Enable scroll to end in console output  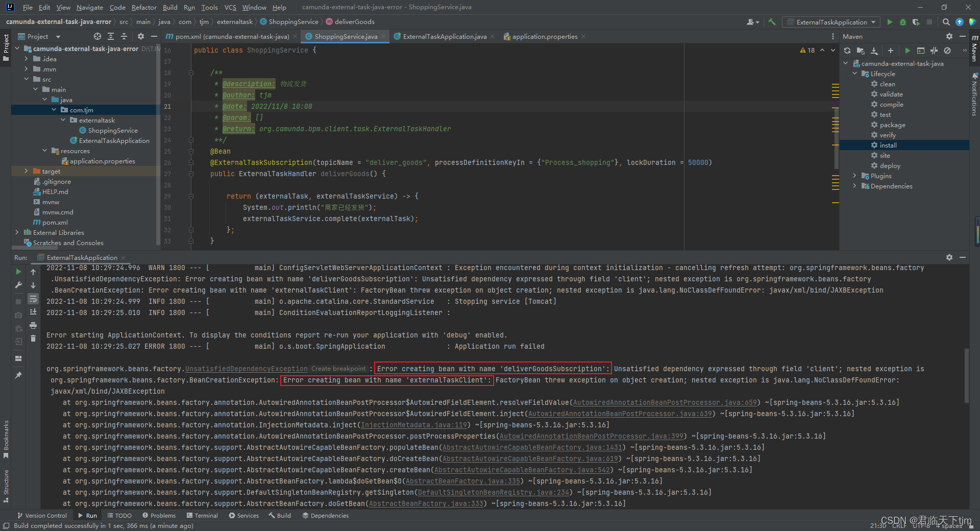(33, 312)
